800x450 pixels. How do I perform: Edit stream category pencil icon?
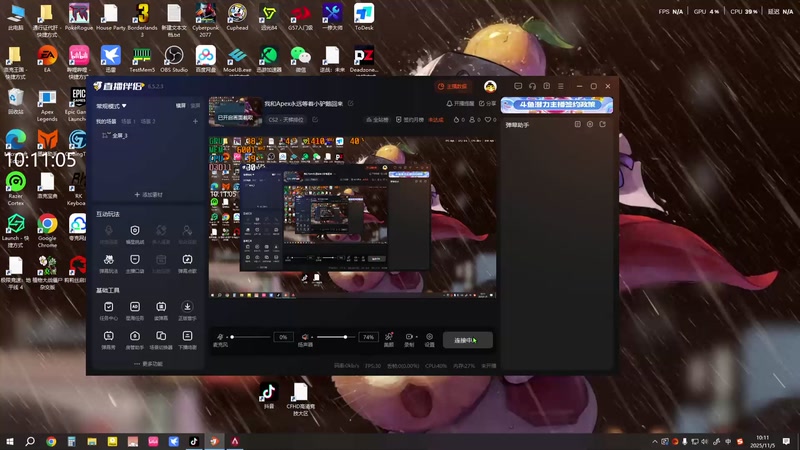tap(315, 119)
